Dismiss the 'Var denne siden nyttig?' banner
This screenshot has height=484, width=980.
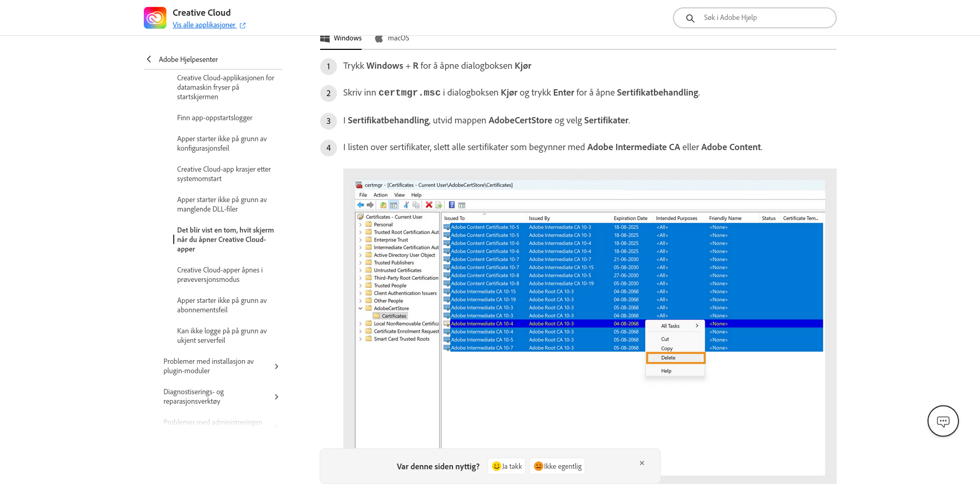pyautogui.click(x=642, y=463)
